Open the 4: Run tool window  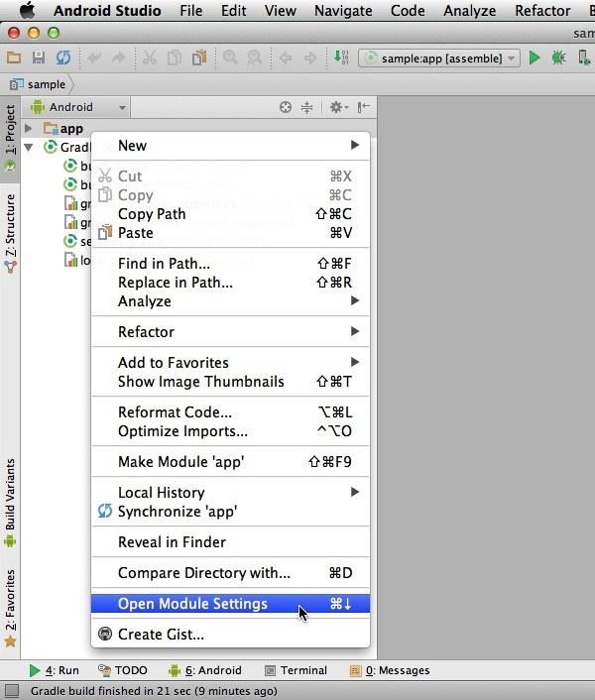pyautogui.click(x=54, y=670)
